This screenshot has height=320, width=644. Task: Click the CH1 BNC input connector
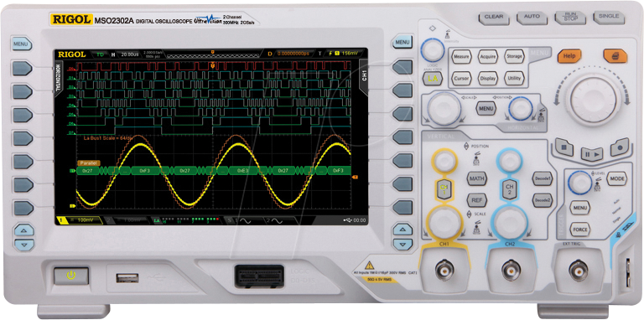click(x=444, y=271)
